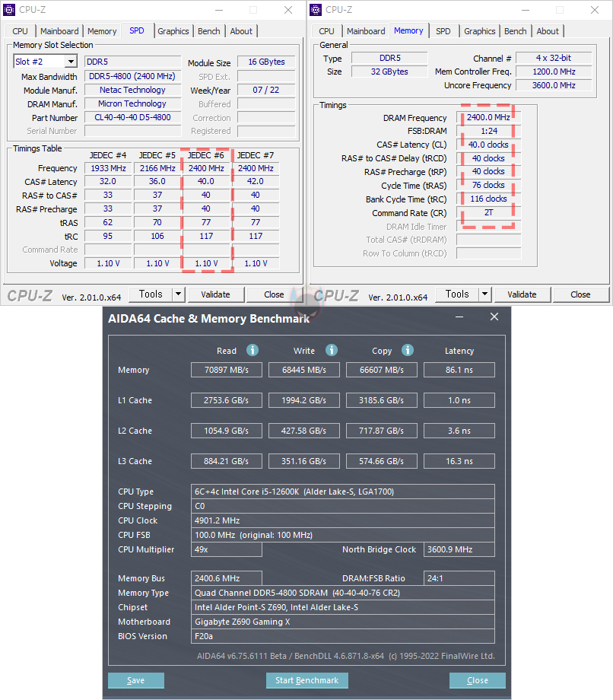Click Memory Copy value 66607 MB/s

point(382,370)
